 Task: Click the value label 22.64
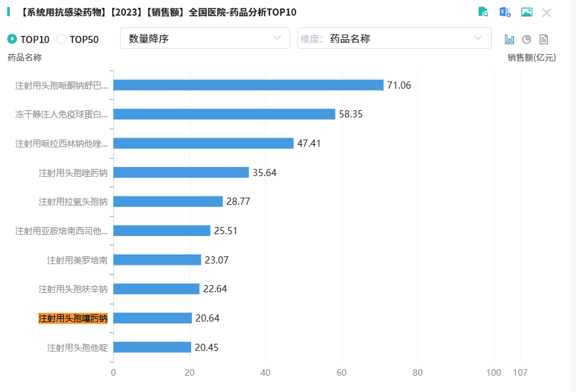(x=215, y=289)
